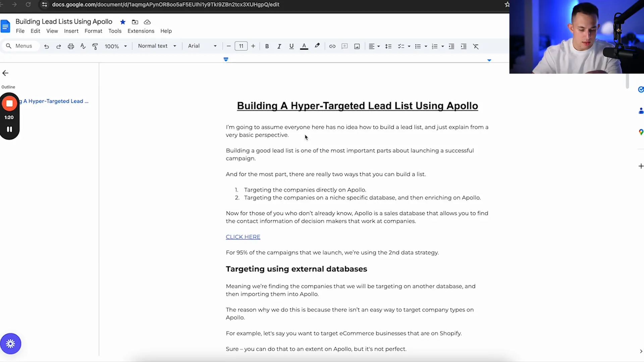Open the Extensions menu
Image resolution: width=644 pixels, height=362 pixels.
point(141,31)
